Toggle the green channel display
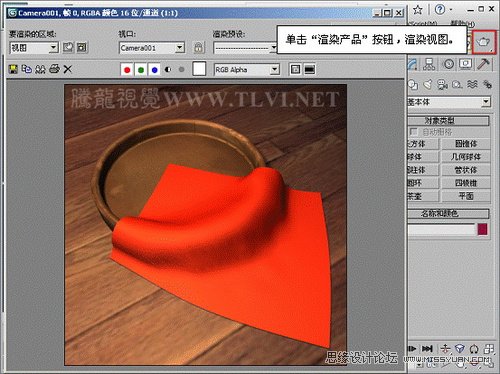 pos(141,70)
